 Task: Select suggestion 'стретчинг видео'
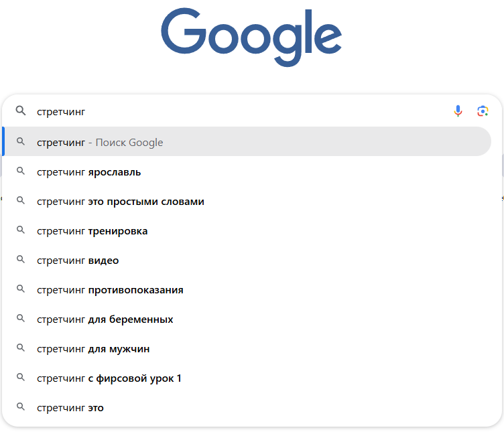[x=78, y=261]
